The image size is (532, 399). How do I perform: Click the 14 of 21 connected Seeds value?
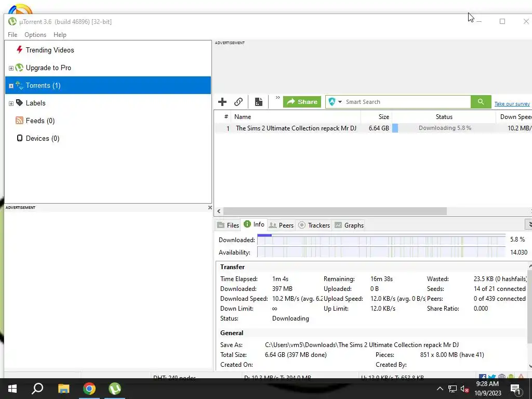point(499,289)
